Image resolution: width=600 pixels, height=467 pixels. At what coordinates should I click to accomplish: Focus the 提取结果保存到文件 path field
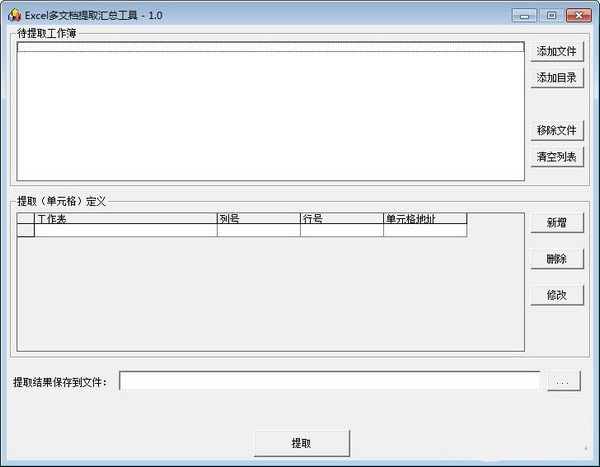329,381
